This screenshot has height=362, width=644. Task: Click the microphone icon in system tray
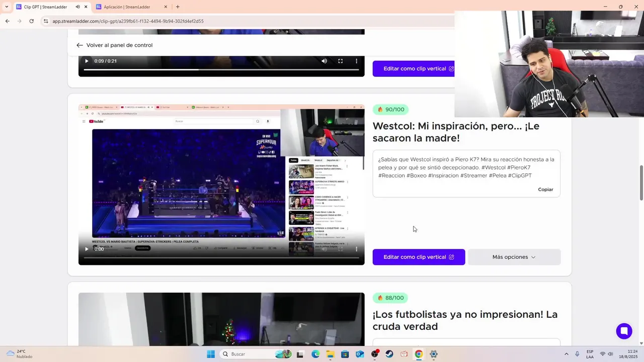pyautogui.click(x=577, y=354)
